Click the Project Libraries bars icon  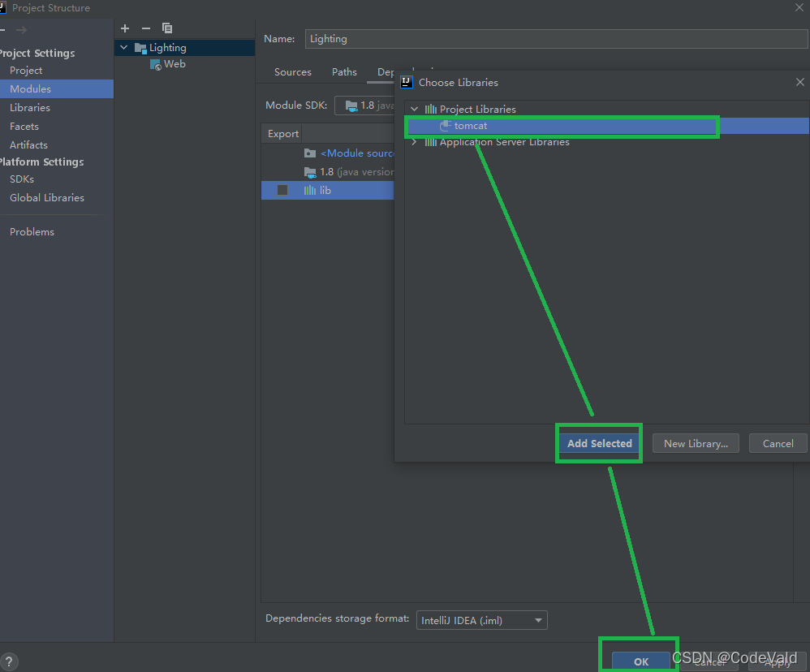click(430, 109)
